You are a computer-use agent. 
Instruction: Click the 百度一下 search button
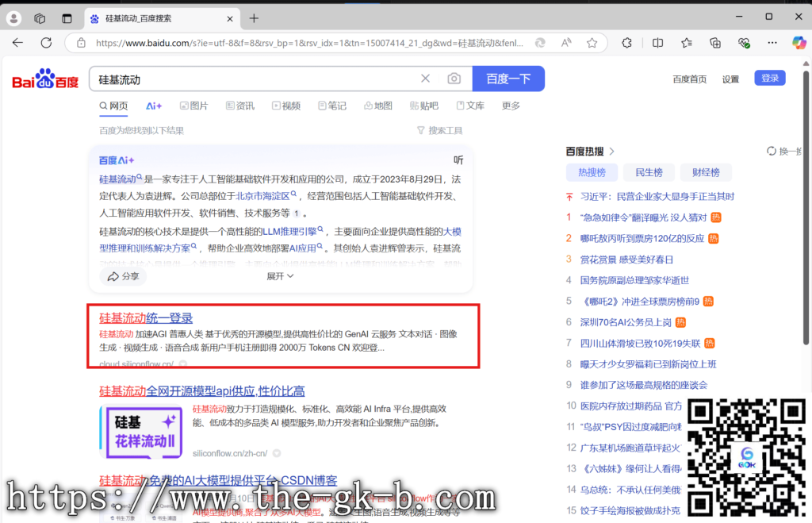tap(508, 79)
